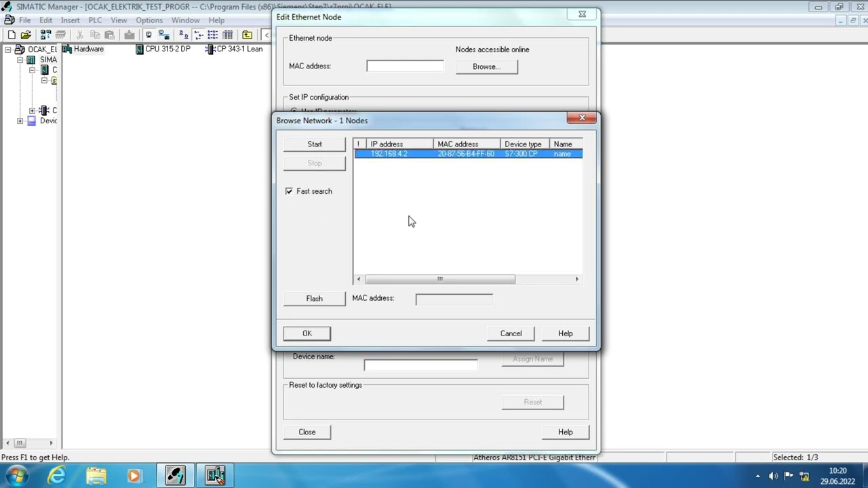This screenshot has width=868, height=488.
Task: Confirm Browse Network with OK
Action: click(307, 333)
